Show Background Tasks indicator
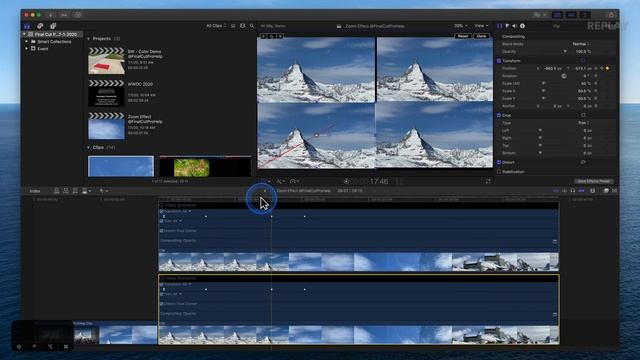This screenshot has height=360, width=640. (x=78, y=15)
